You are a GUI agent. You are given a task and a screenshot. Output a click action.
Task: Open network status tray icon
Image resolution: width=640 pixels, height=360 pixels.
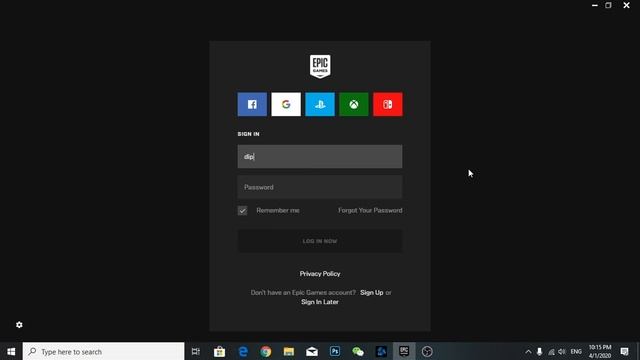pyautogui.click(x=551, y=352)
